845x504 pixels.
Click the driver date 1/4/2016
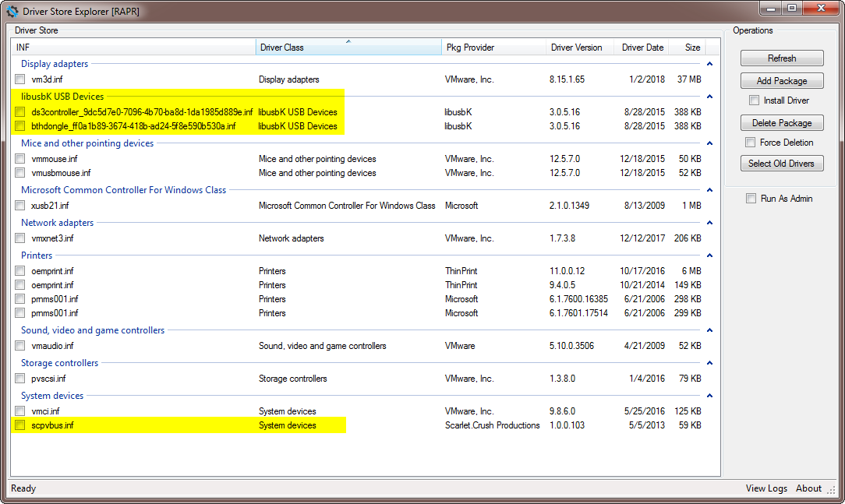pyautogui.click(x=647, y=379)
